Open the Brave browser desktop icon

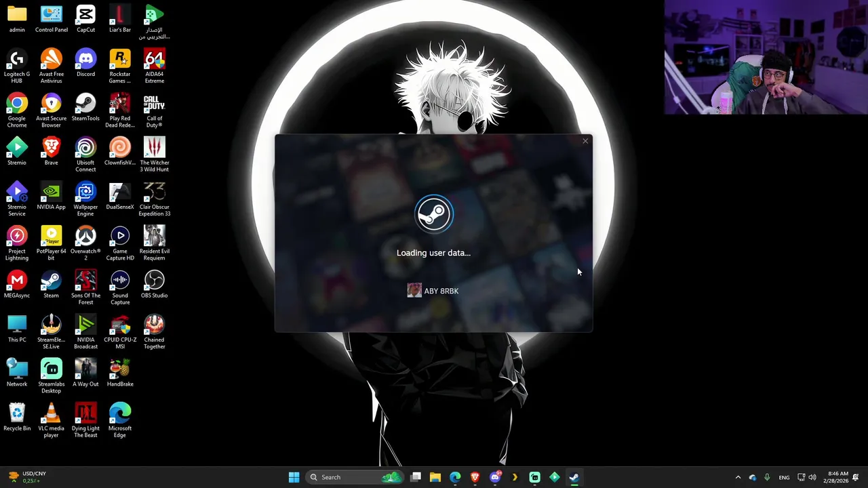(52, 152)
